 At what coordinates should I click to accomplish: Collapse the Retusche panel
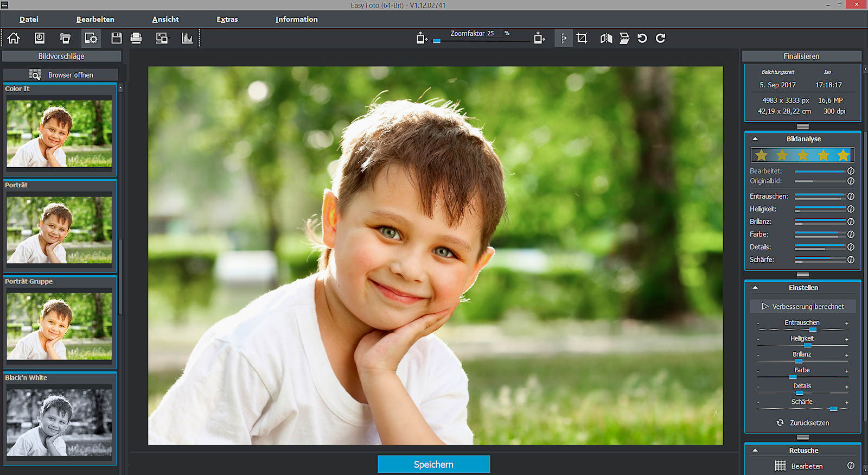pos(755,451)
